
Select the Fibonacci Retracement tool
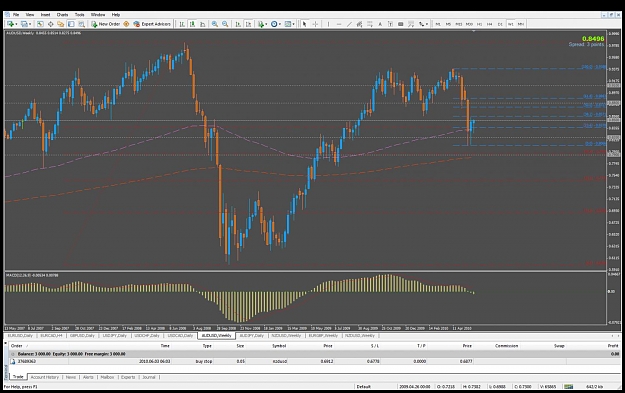(370, 24)
